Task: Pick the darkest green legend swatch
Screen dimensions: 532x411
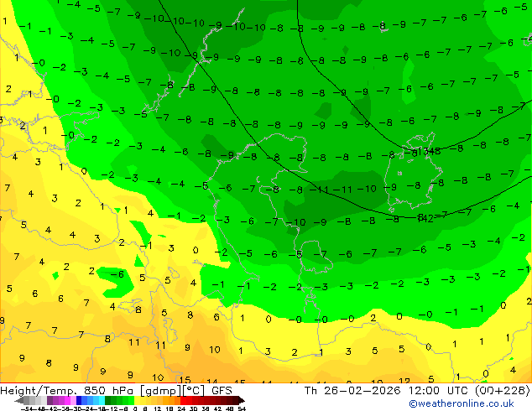Action: click(x=108, y=400)
